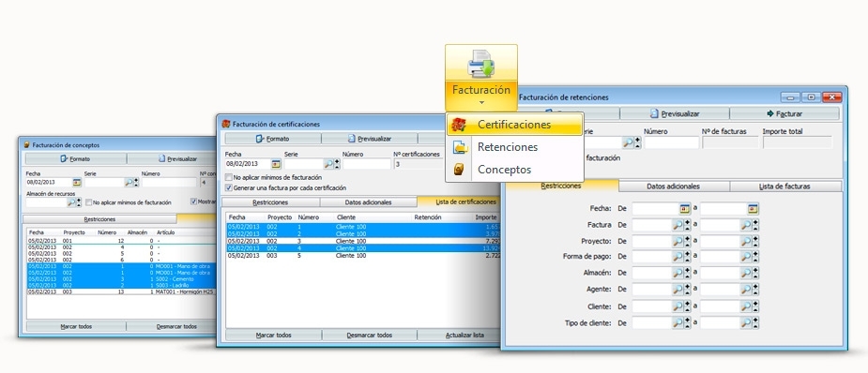Search Proyecto 'a' with magnifier icon
Screen dimensions: 868x373
746,241
